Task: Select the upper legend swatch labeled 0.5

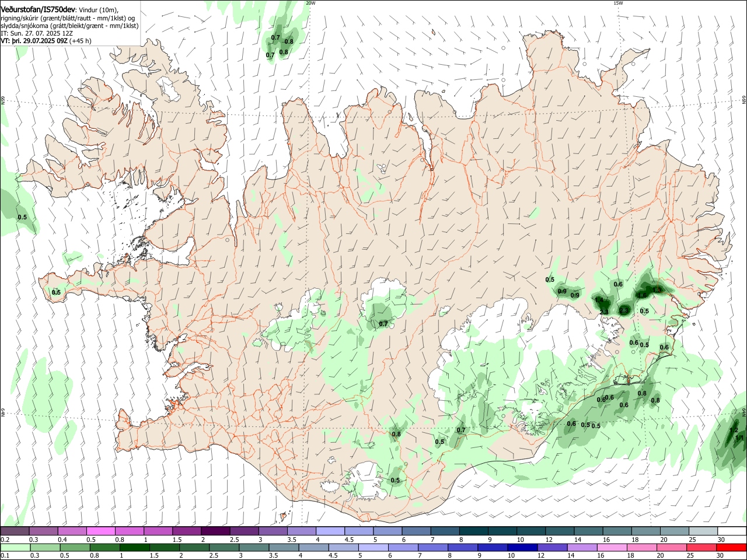Action: tap(101, 531)
